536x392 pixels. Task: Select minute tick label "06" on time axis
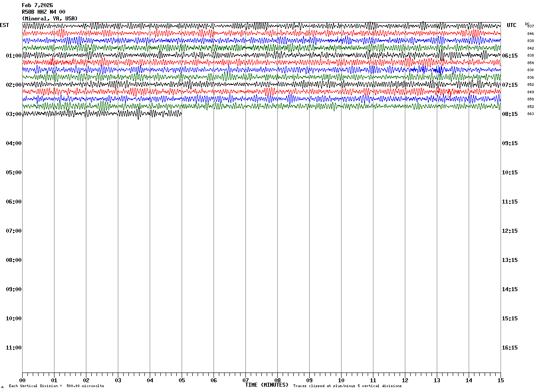pyautogui.click(x=214, y=380)
